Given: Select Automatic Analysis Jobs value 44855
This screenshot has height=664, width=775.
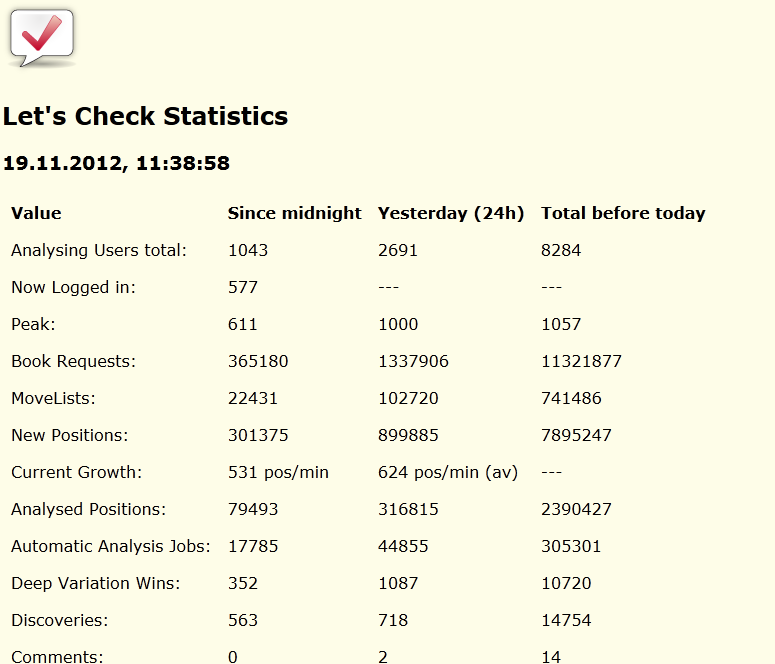Looking at the screenshot, I should click(403, 546).
